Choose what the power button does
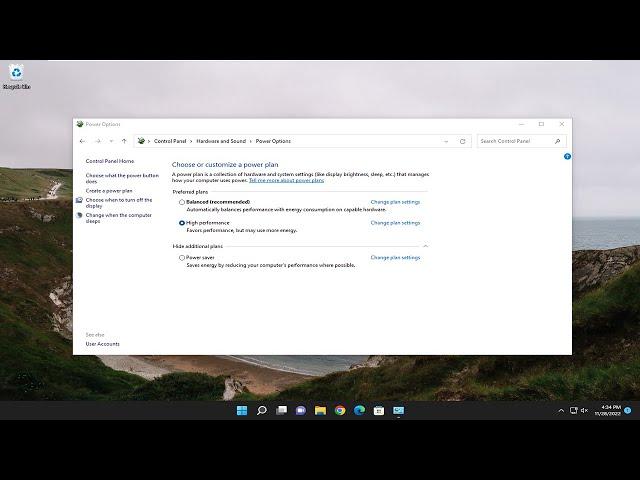 pyautogui.click(x=122, y=178)
